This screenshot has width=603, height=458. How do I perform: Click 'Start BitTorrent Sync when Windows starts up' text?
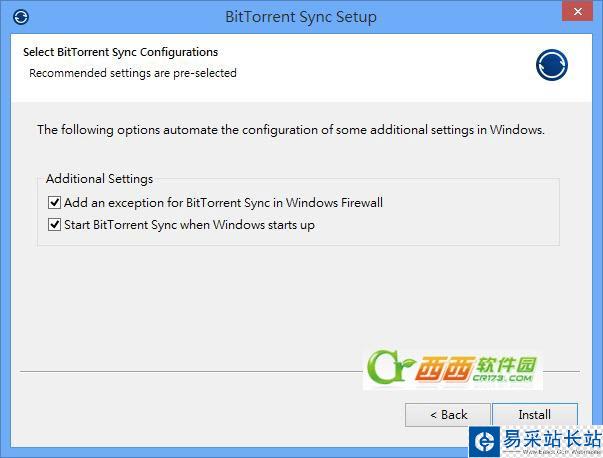click(x=189, y=225)
